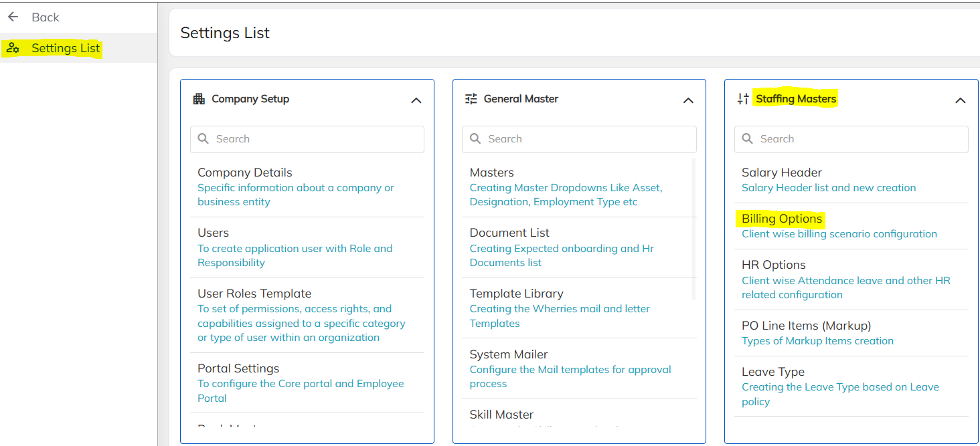Focus the Staffing Masters search field
The image size is (980, 446).
(851, 139)
